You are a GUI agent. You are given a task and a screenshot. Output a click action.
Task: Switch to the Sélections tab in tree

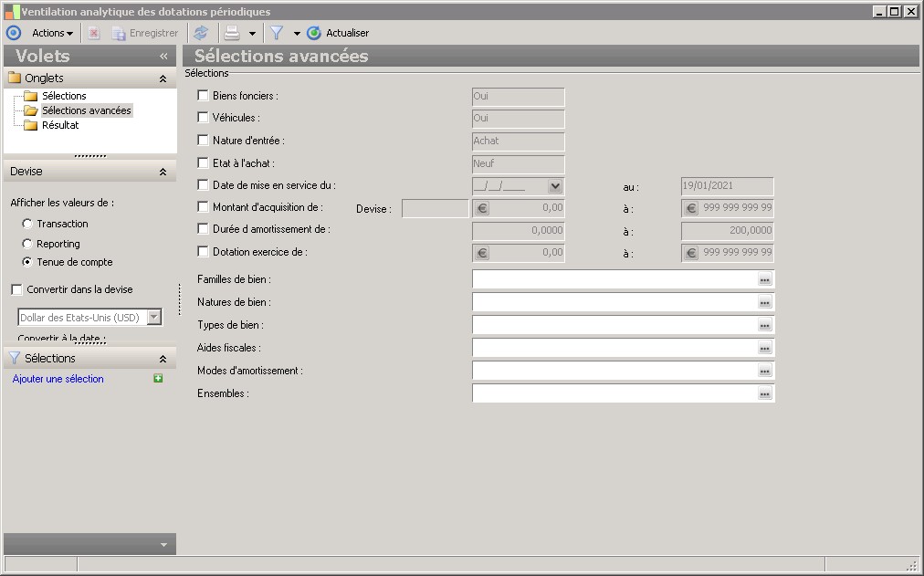click(x=64, y=96)
